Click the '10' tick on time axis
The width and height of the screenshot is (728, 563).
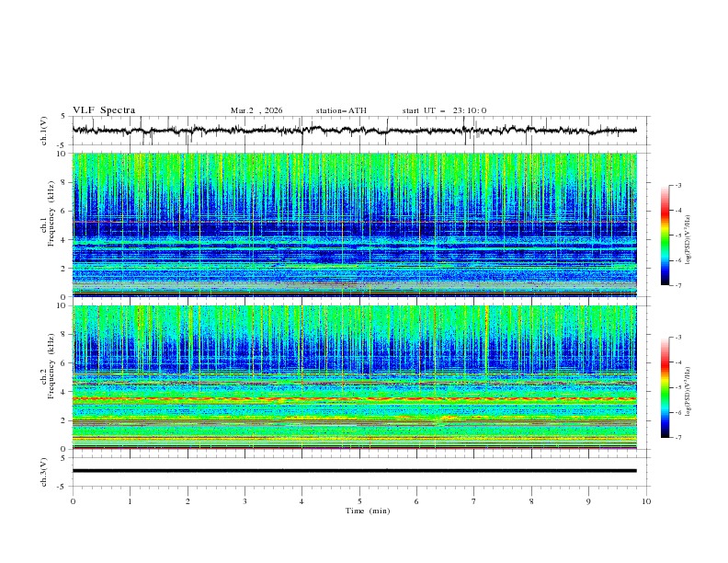[x=646, y=501]
